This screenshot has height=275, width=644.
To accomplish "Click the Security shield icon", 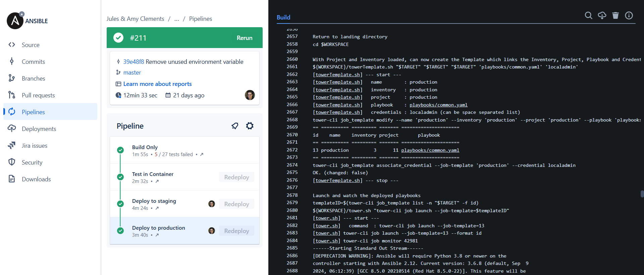I will pyautogui.click(x=12, y=162).
